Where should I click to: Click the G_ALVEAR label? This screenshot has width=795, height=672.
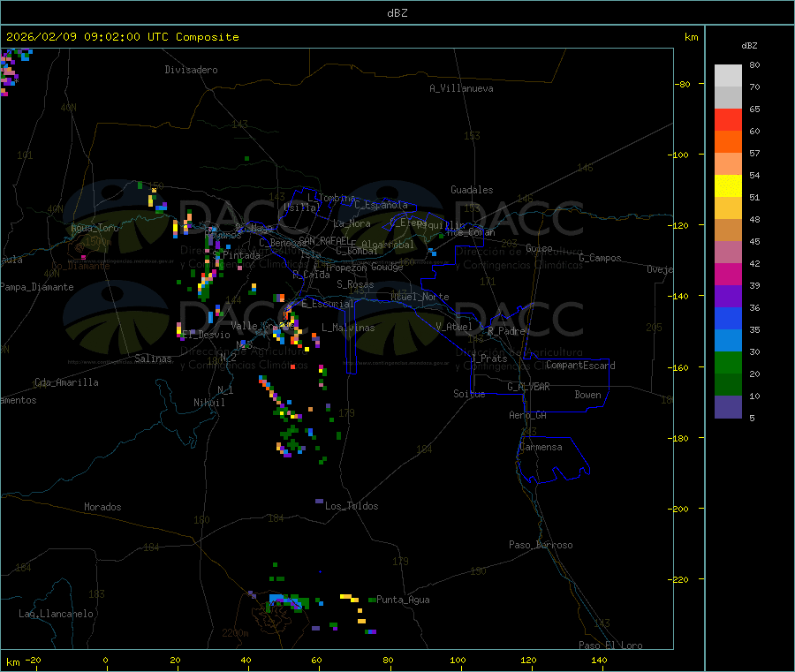coord(528,387)
